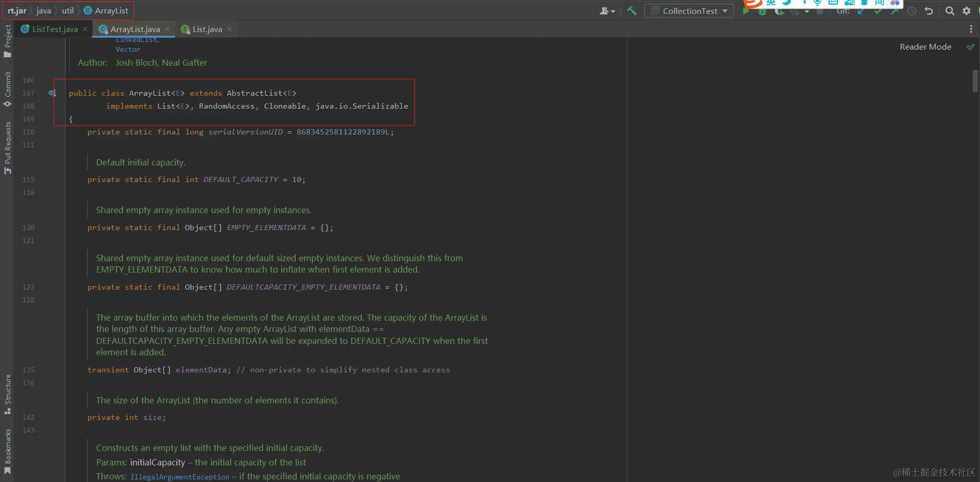
Task: Close the ListTest.java tab
Action: 85,29
